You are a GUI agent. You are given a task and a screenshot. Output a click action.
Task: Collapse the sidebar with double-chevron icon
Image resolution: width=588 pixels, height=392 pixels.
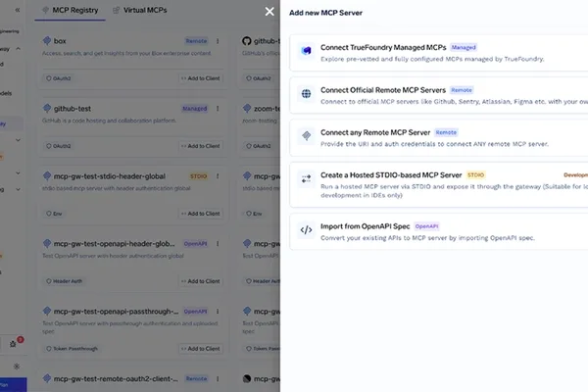click(18, 10)
